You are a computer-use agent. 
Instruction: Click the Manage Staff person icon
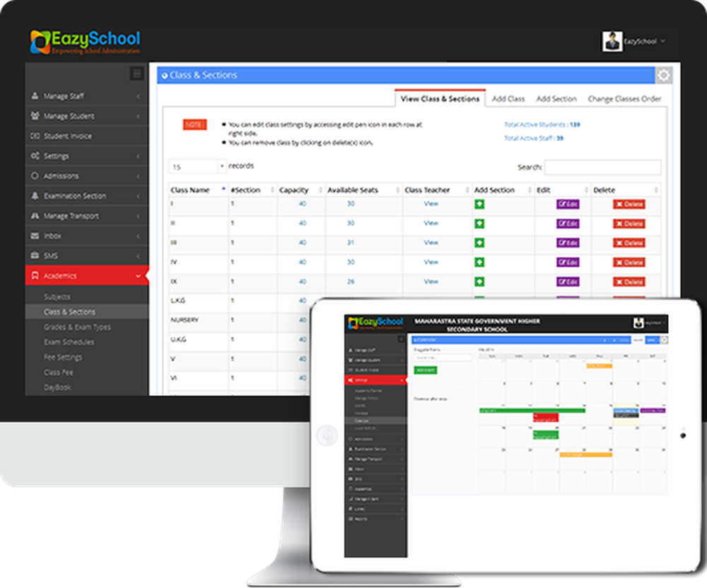35,96
